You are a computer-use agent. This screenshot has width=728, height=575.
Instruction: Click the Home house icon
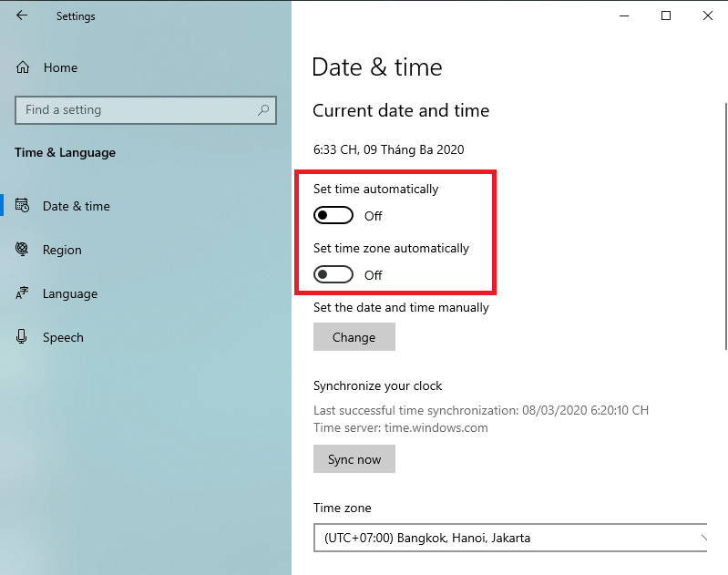23,67
